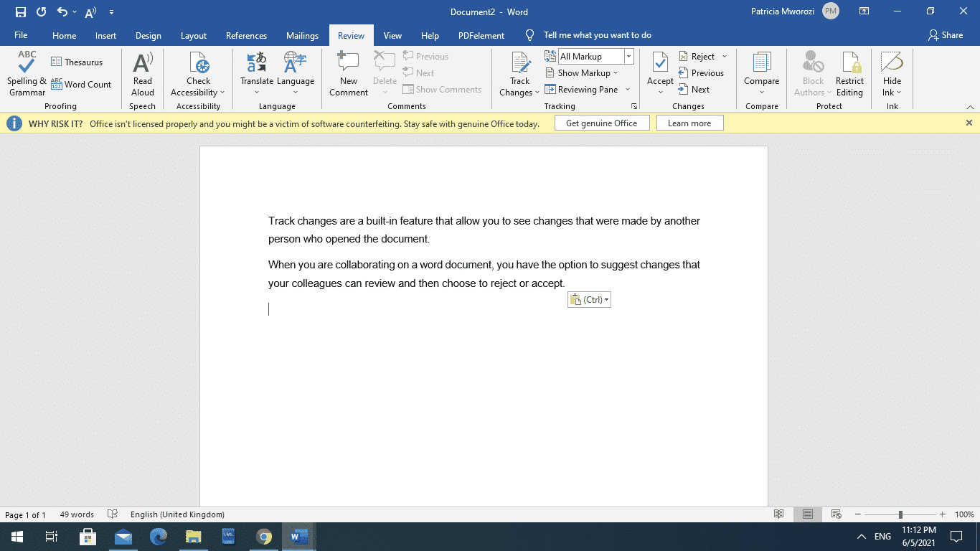Open the All Markup dropdown
This screenshot has width=980, height=551.
(628, 56)
